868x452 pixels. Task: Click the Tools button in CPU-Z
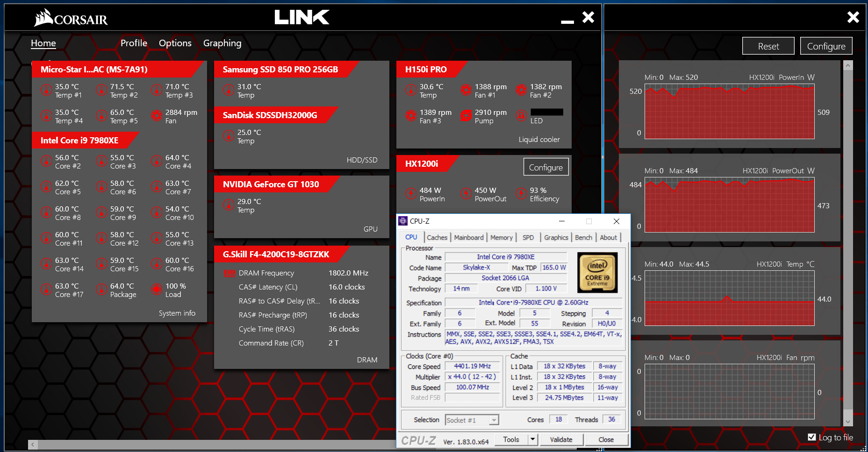coord(511,439)
